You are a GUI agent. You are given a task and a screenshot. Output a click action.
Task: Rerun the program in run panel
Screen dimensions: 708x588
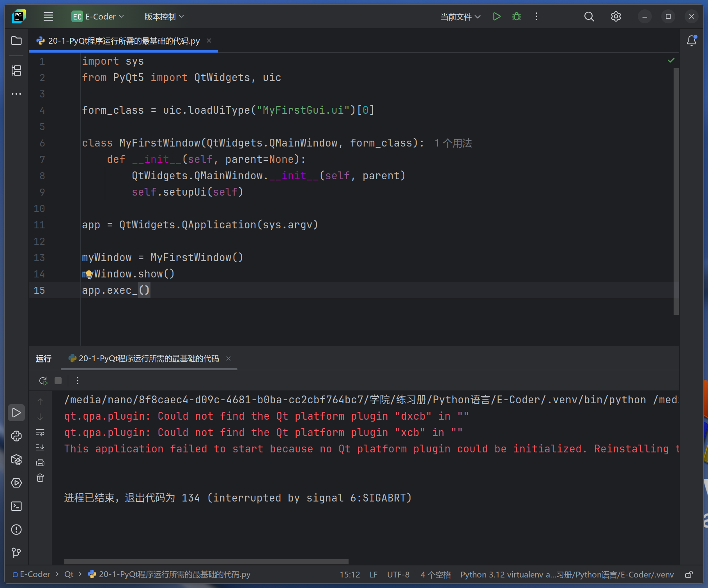coord(43,381)
